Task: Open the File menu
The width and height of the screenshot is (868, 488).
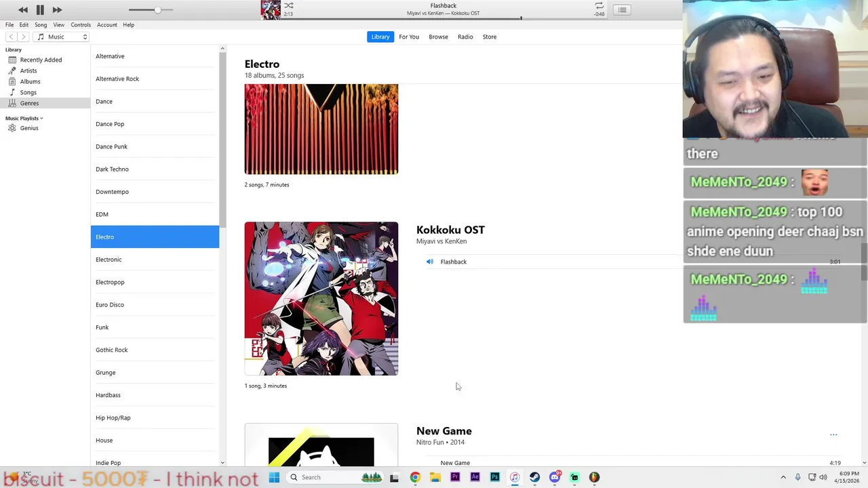Action: click(x=9, y=25)
